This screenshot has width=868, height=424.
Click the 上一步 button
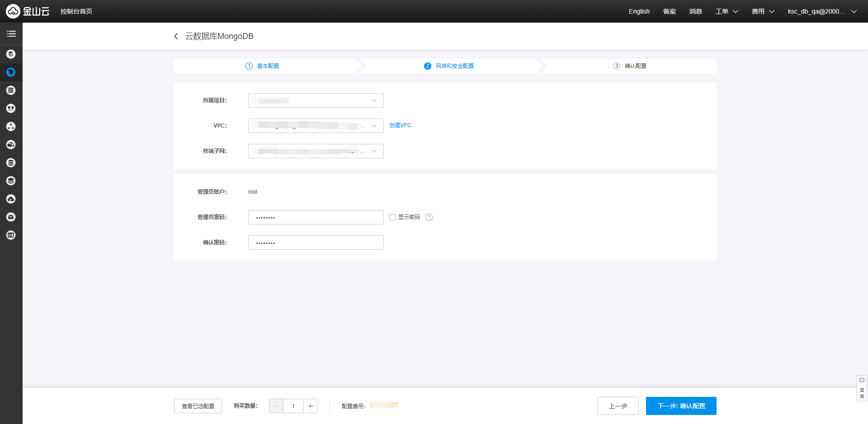618,406
